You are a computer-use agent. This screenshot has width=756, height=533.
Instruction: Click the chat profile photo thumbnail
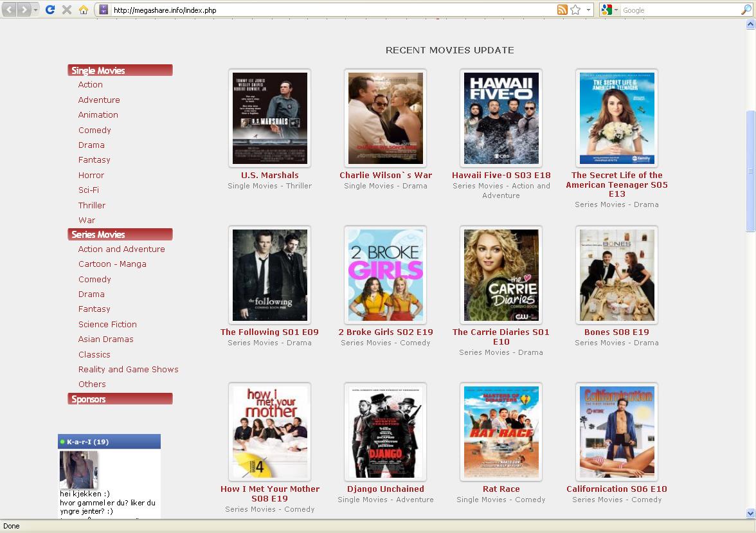pyautogui.click(x=78, y=470)
